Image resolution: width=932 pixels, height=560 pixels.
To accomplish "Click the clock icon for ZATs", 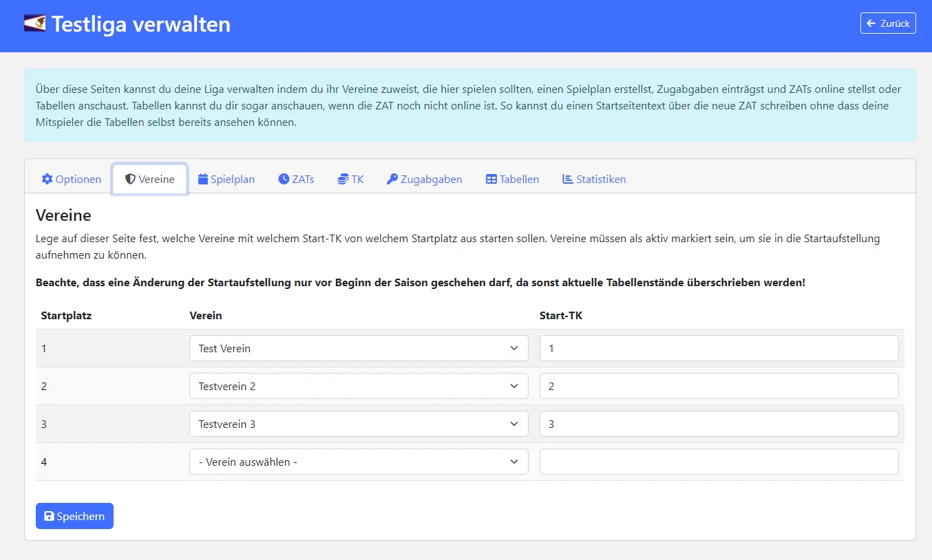I will coord(284,179).
